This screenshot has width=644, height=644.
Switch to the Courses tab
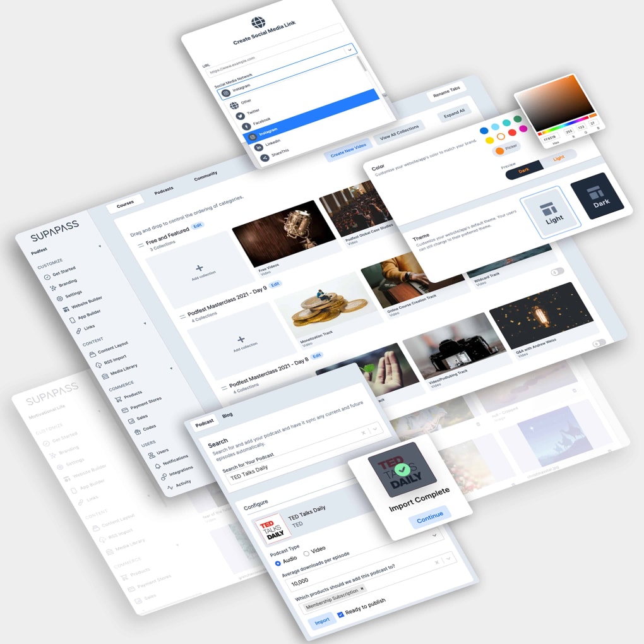pyautogui.click(x=125, y=204)
